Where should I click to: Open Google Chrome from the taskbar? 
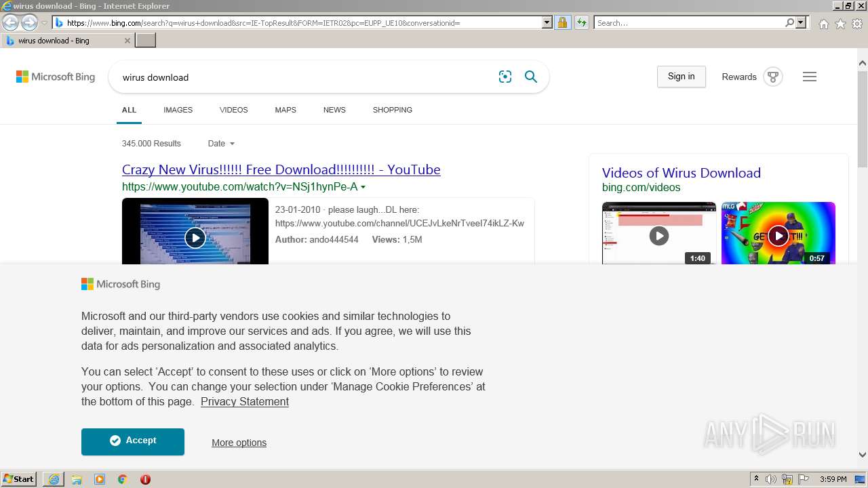tap(123, 479)
